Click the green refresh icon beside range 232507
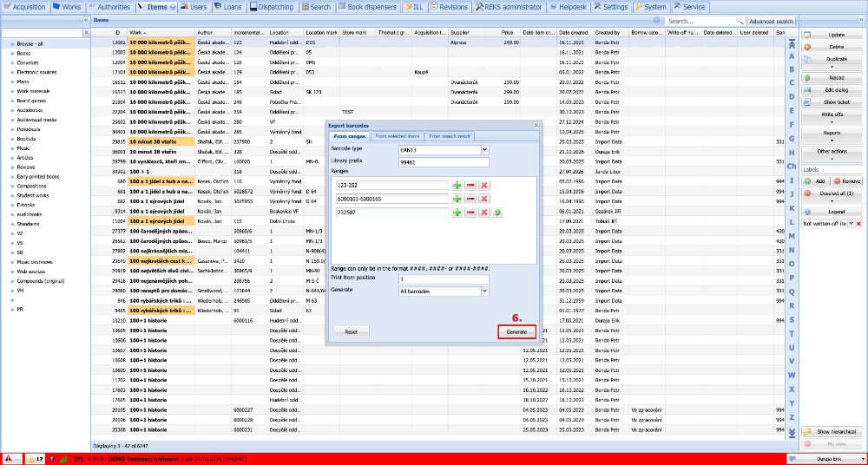Viewport: 868px width, 465px height. point(497,213)
